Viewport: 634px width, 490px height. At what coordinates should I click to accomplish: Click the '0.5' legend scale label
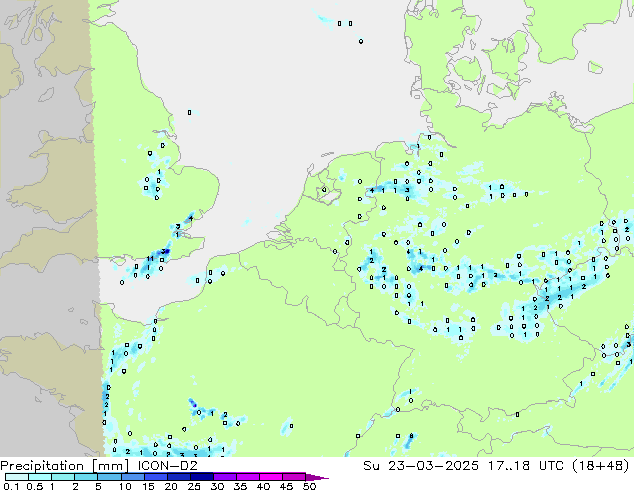point(35,486)
